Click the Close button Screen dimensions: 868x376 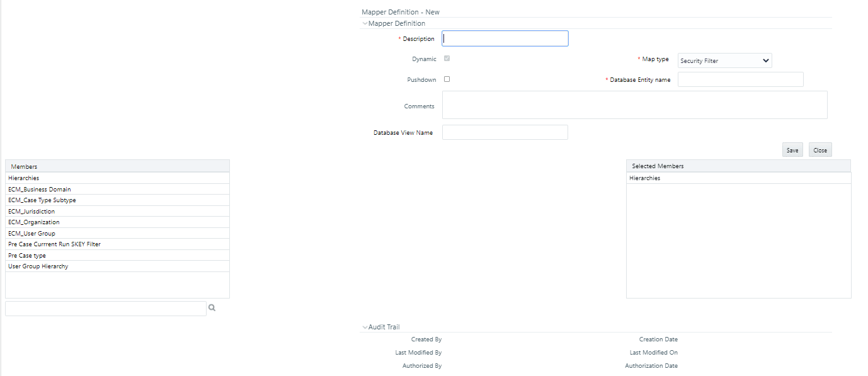tap(819, 149)
